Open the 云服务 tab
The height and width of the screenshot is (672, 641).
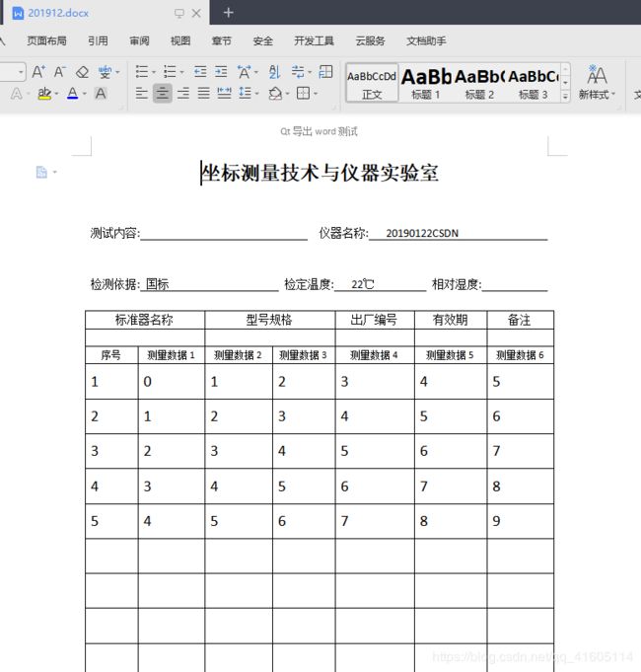point(370,40)
